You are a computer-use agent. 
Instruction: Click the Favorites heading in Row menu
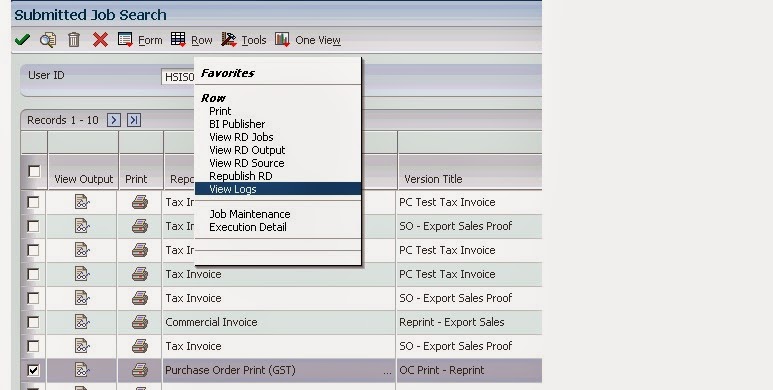click(228, 73)
